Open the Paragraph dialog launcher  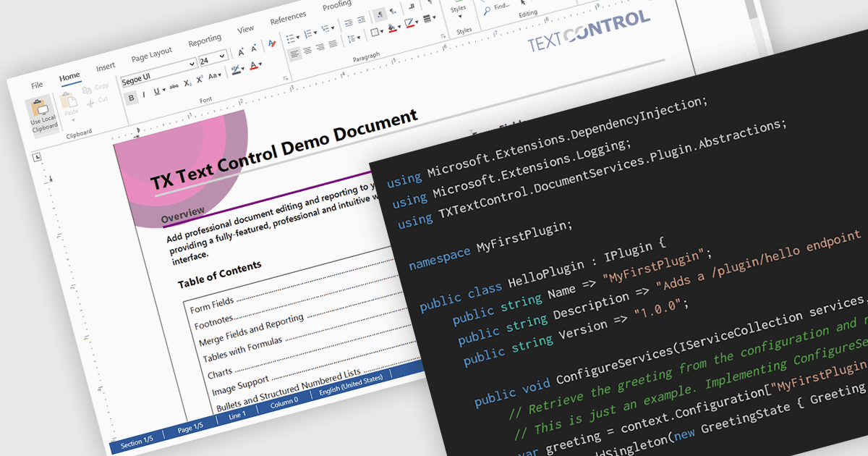[x=443, y=36]
